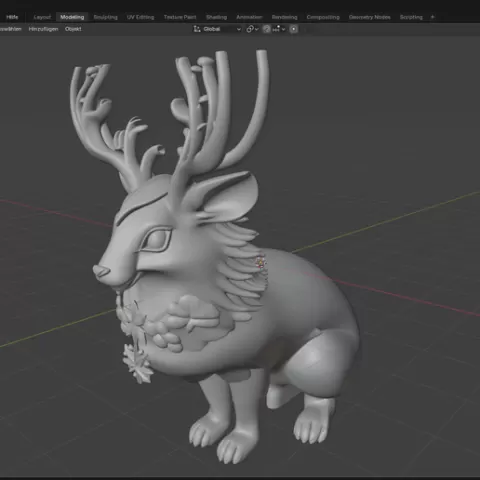480x480 pixels.
Task: Open the Global transform orientation dropdown
Action: [x=217, y=29]
